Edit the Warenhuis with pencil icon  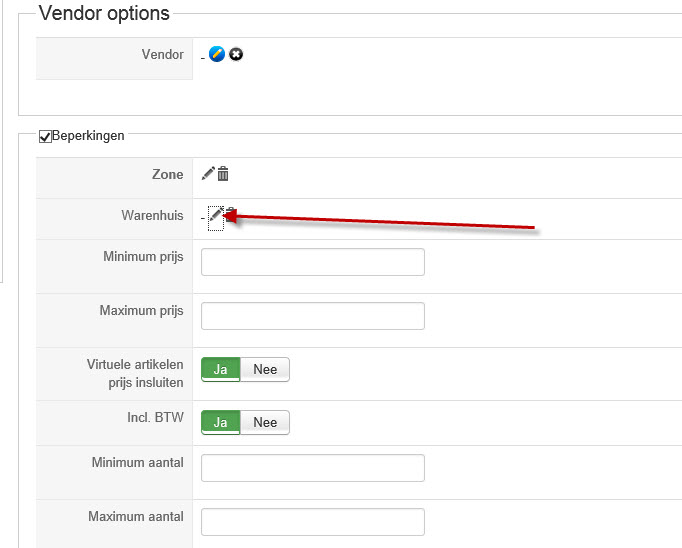coord(216,214)
